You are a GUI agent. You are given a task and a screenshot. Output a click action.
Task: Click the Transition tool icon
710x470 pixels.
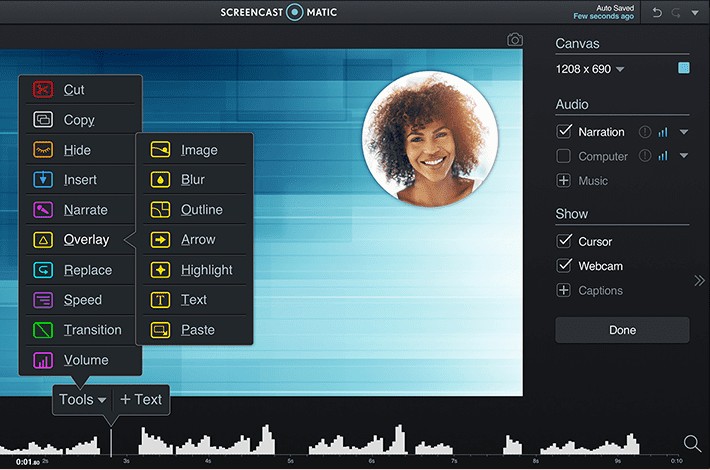coord(43,330)
